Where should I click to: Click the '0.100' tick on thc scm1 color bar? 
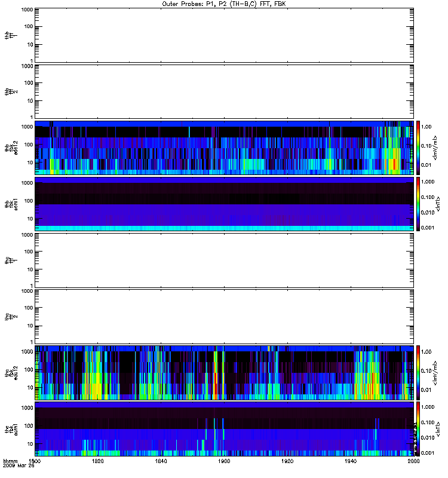[428, 422]
